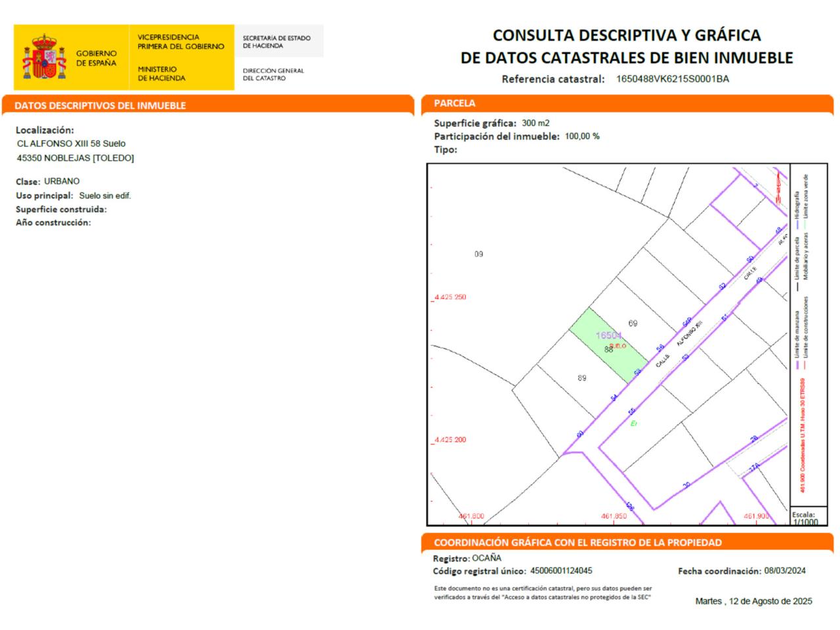The width and height of the screenshot is (840, 630).
Task: Click the 461.850 coordinate label
Action: pos(614,516)
